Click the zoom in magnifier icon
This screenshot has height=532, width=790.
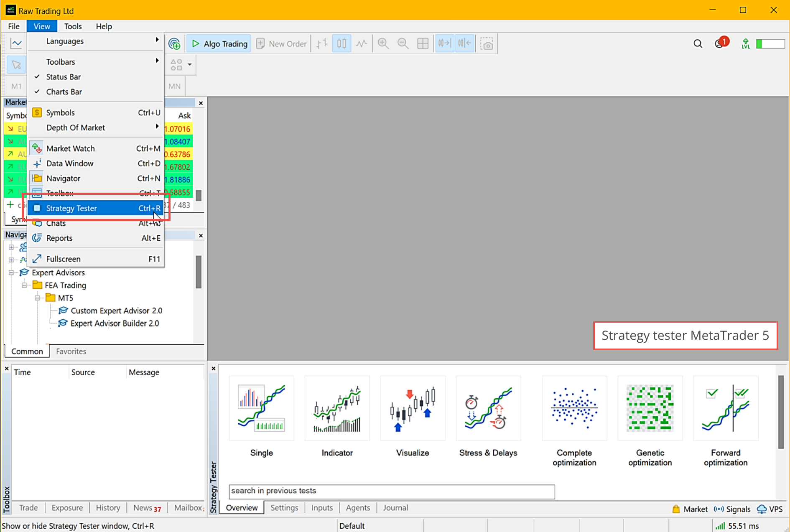pyautogui.click(x=383, y=43)
